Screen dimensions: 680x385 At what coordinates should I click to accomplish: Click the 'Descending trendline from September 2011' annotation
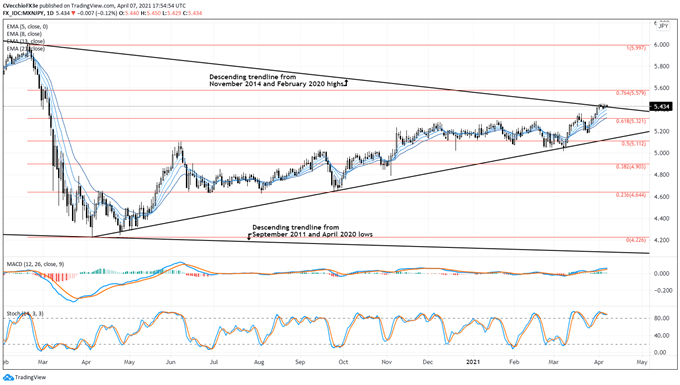[312, 231]
